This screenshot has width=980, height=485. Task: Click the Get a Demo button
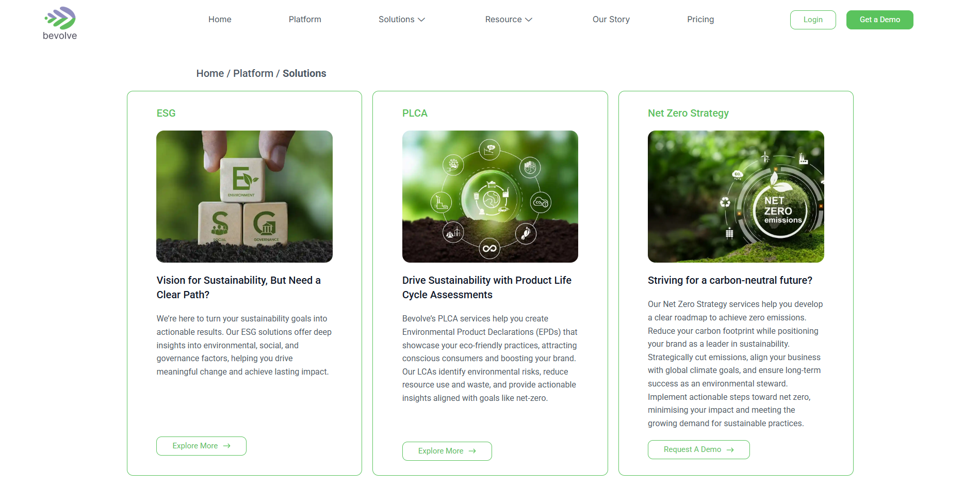pyautogui.click(x=879, y=20)
